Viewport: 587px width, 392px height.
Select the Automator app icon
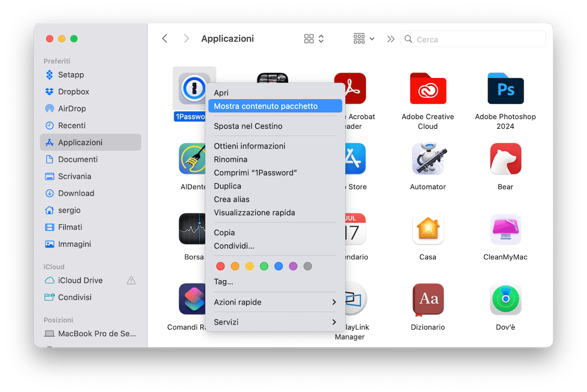pos(428,159)
